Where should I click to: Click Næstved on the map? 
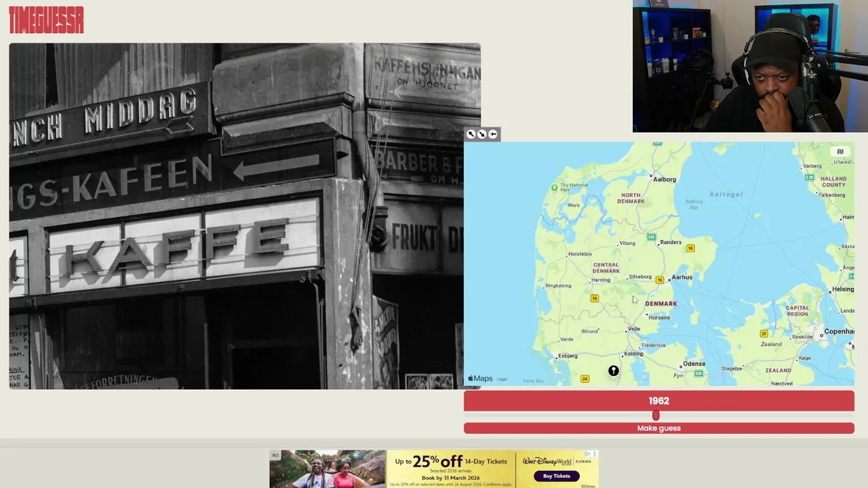tap(781, 384)
